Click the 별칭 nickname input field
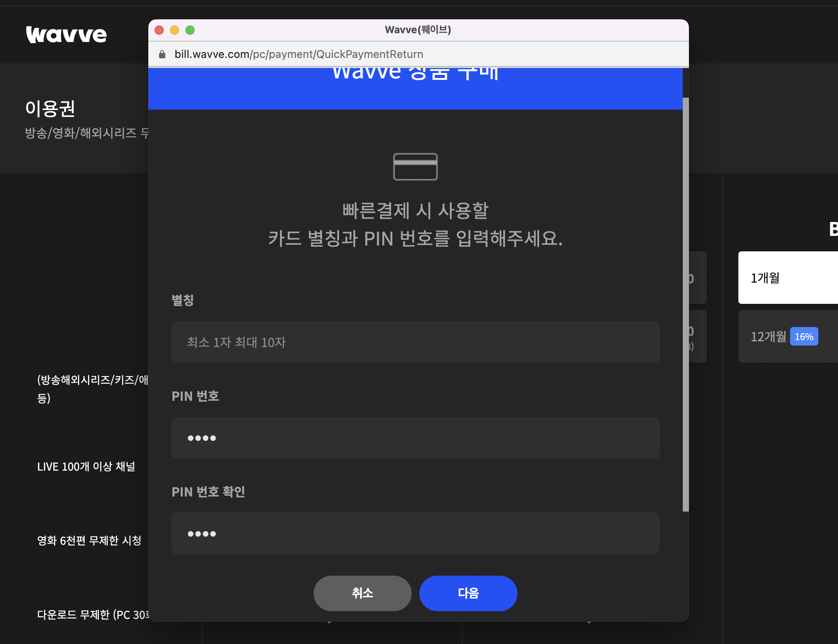This screenshot has width=838, height=644. [415, 342]
